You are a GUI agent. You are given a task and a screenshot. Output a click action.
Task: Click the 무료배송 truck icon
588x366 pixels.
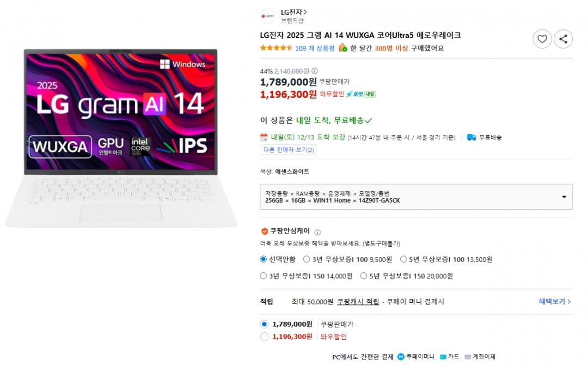[471, 138]
